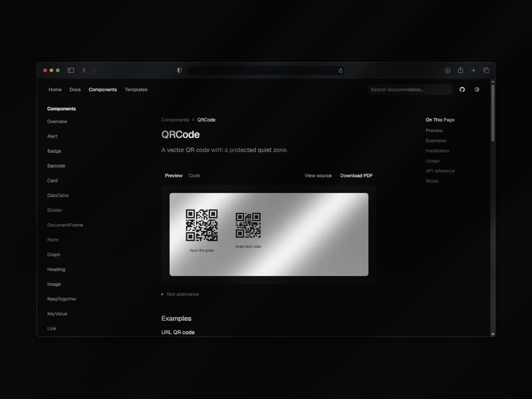Open Overview in the sidebar
Image resolution: width=532 pixels, height=399 pixels.
pyautogui.click(x=57, y=121)
